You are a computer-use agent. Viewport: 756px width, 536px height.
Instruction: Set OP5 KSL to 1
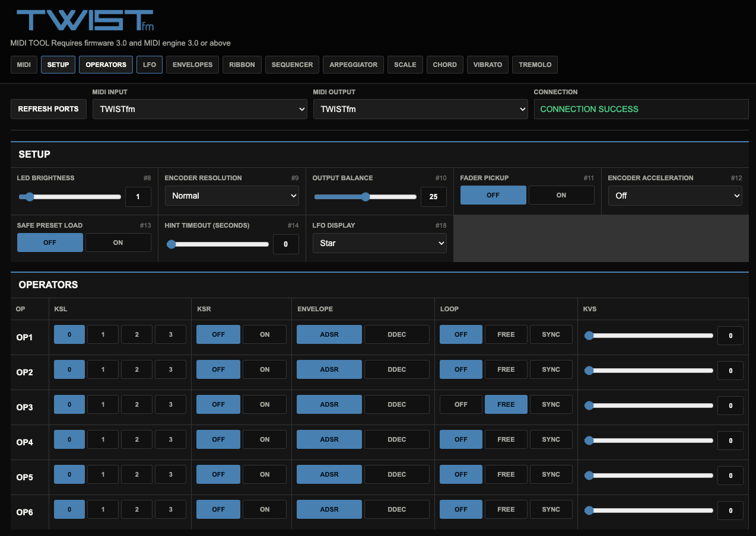click(103, 474)
